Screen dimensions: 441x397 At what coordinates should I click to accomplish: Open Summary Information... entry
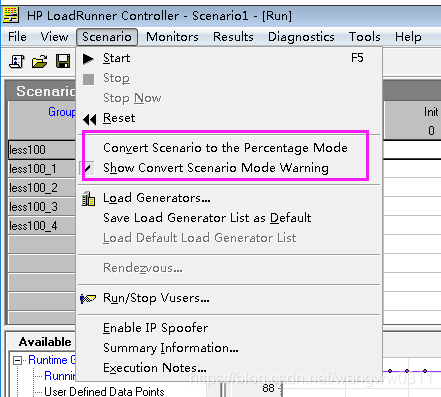(229, 348)
